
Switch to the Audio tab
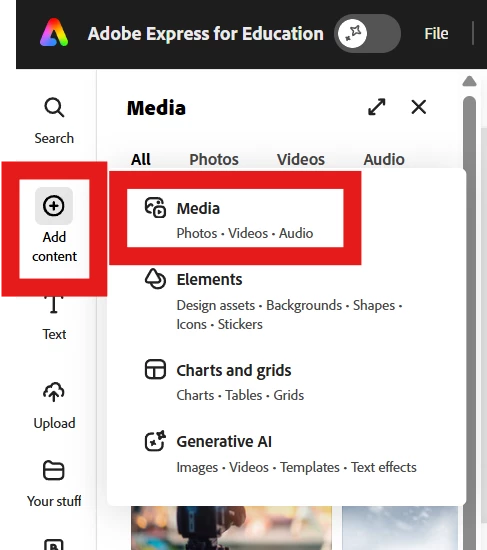coord(384,160)
